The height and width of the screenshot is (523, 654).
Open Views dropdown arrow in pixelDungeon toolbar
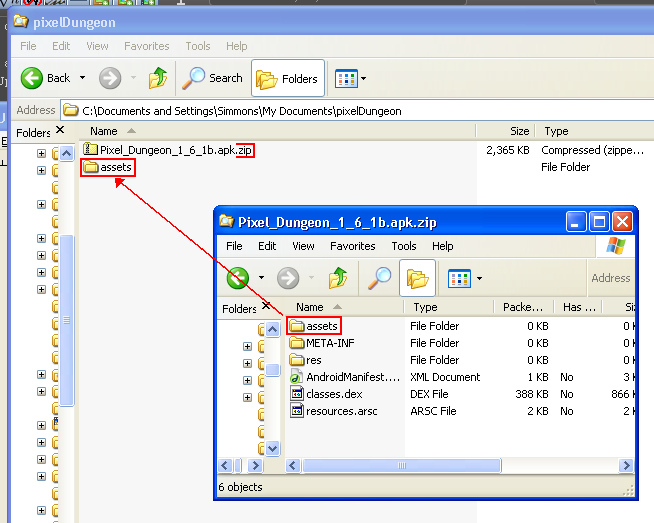[x=363, y=78]
